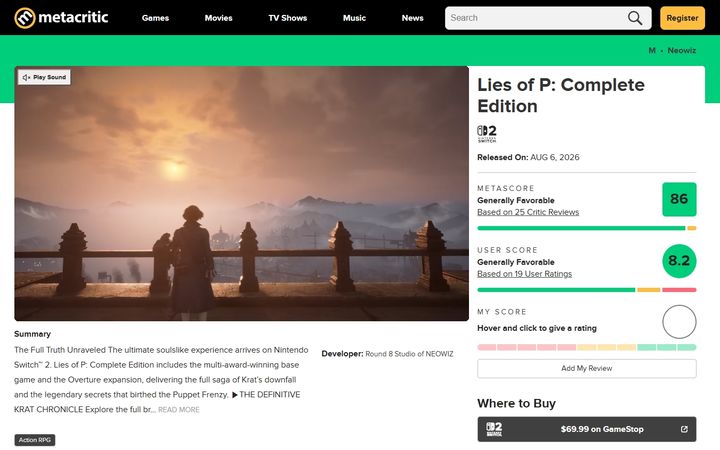Viewport: 720px width, 450px height.
Task: Click the Metascore distribution bar
Action: coord(587,228)
